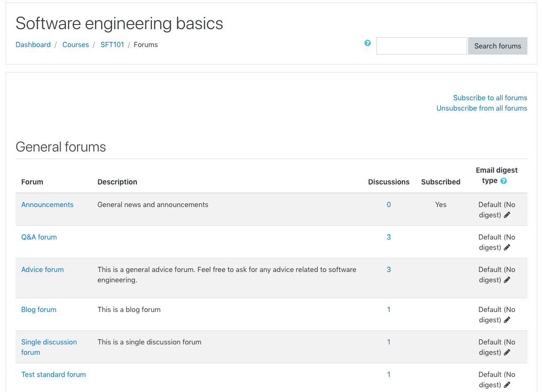Click discussions count 1 for Blog forum
542x392 pixels.
point(389,310)
